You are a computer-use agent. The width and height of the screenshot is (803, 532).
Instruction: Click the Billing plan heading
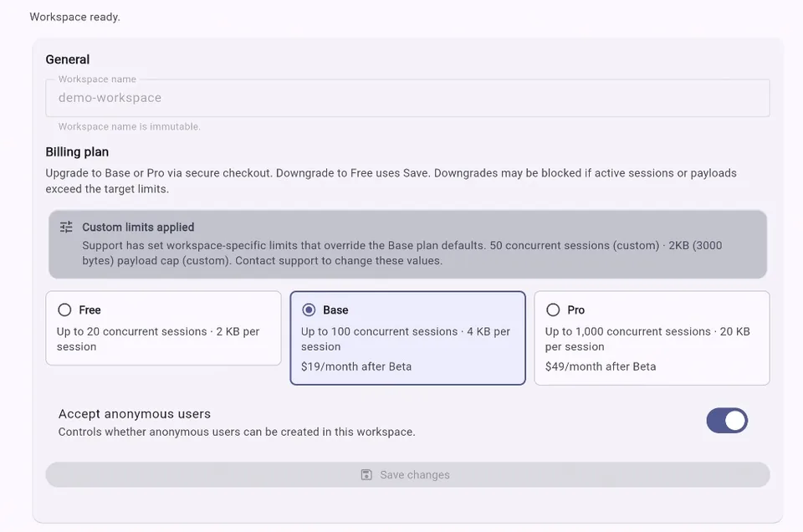(77, 152)
